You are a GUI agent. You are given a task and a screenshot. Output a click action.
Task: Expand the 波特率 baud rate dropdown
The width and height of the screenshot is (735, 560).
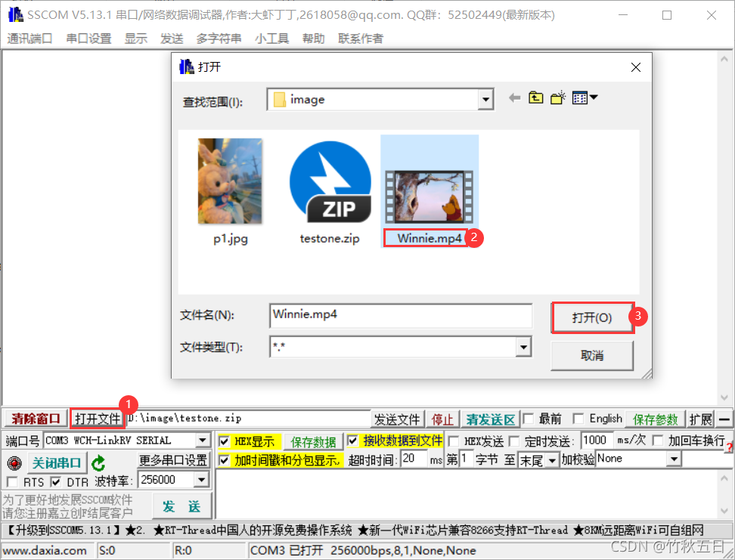click(x=203, y=479)
